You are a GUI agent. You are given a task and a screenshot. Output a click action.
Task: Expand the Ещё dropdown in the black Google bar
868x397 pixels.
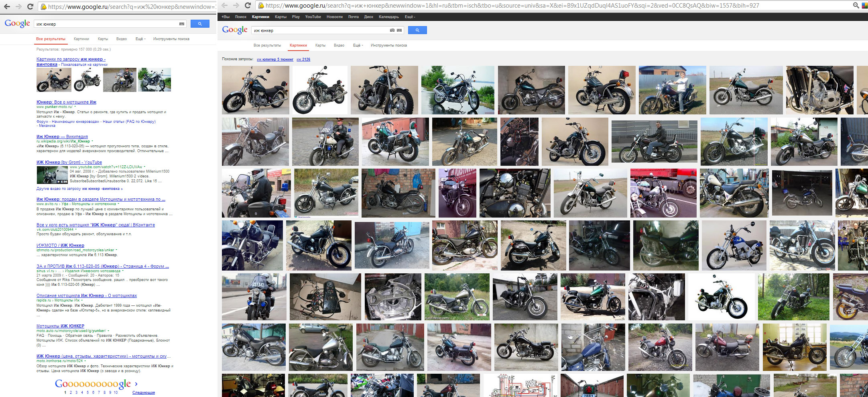point(410,17)
